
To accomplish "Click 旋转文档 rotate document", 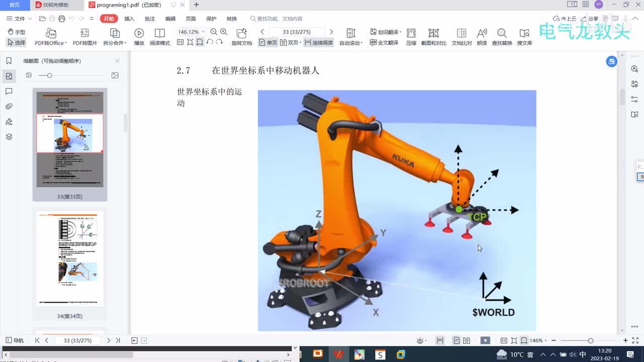I will click(x=242, y=37).
